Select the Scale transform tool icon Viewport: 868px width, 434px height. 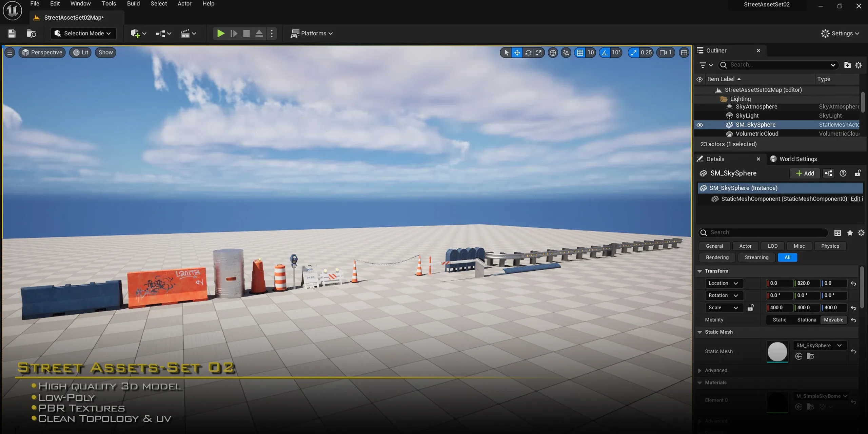point(539,53)
